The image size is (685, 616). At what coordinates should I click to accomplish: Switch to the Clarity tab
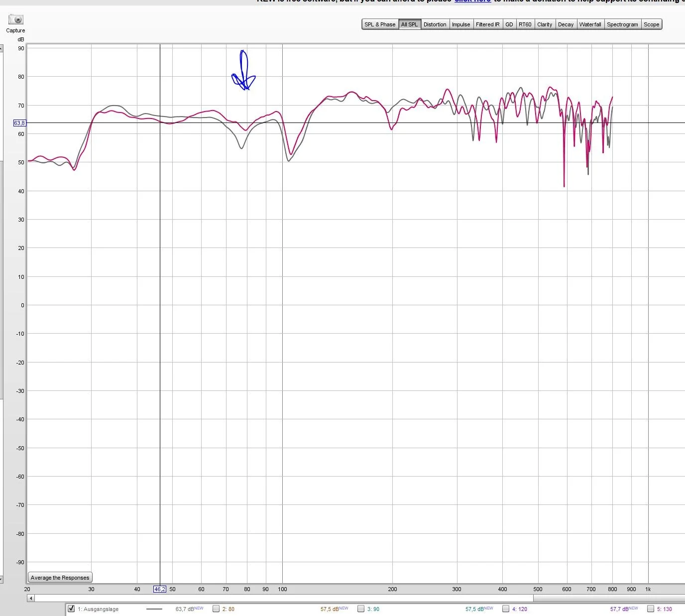click(545, 24)
